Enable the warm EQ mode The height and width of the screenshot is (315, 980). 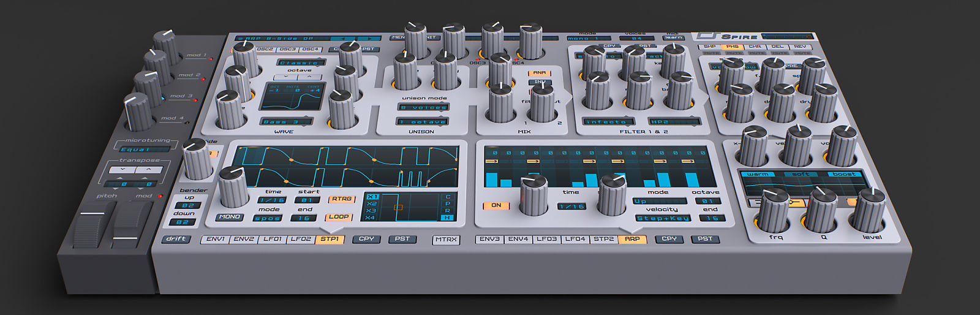point(758,175)
